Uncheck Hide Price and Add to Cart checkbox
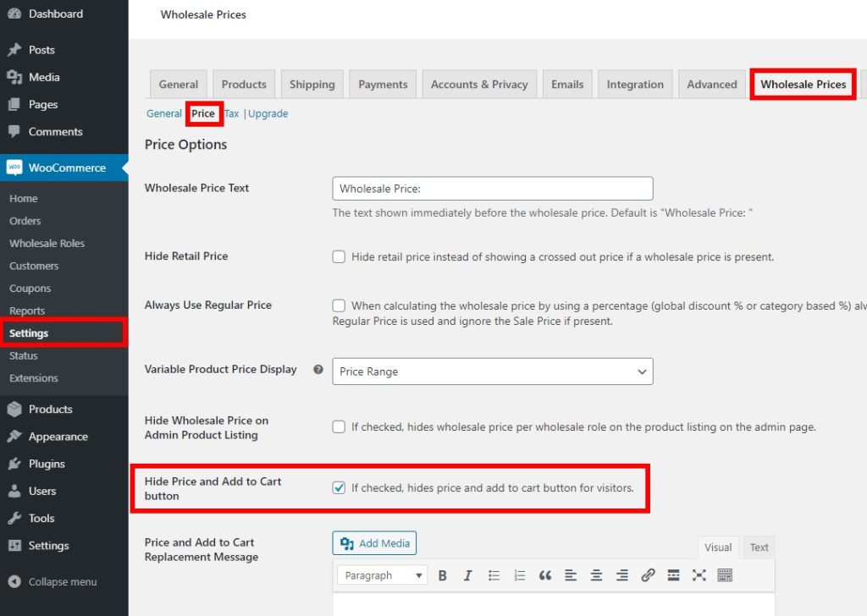 339,488
